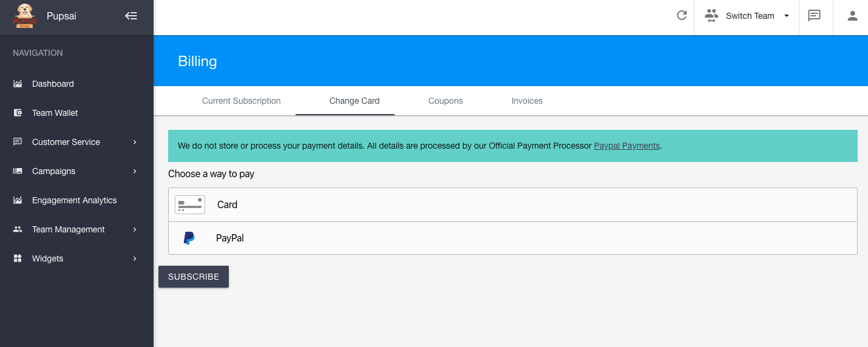Open the user profile icon
868x347 pixels.
coord(852,16)
